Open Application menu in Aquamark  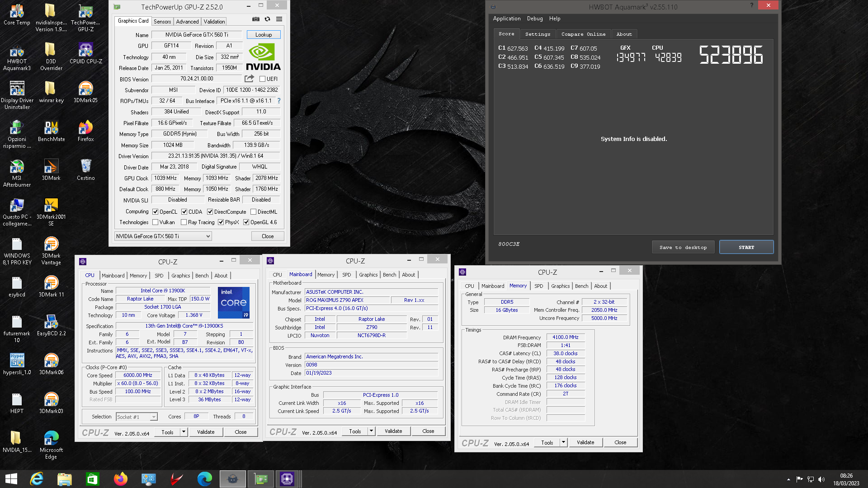pos(507,19)
